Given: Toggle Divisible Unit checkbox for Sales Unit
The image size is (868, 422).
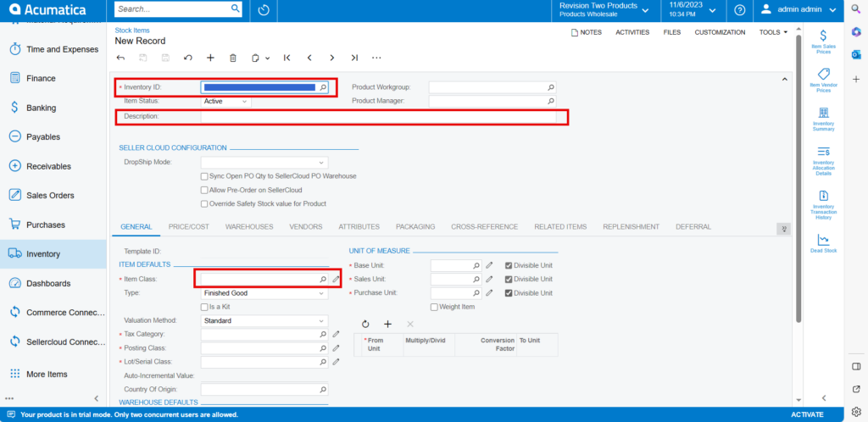Looking at the screenshot, I should click(509, 279).
